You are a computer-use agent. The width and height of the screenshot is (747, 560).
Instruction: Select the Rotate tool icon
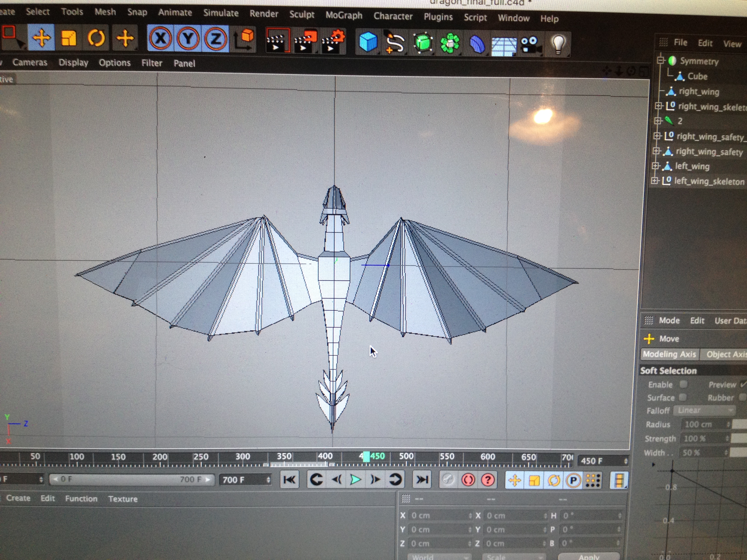point(96,38)
